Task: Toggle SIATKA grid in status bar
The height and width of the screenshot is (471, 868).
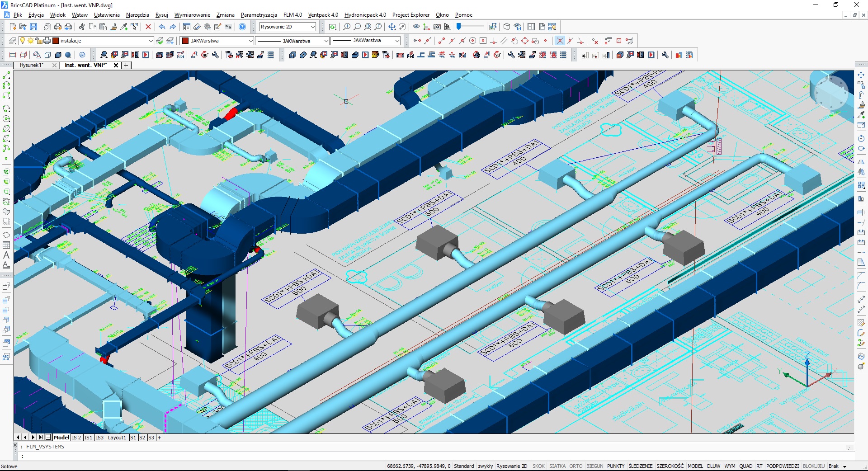Action: (557, 466)
